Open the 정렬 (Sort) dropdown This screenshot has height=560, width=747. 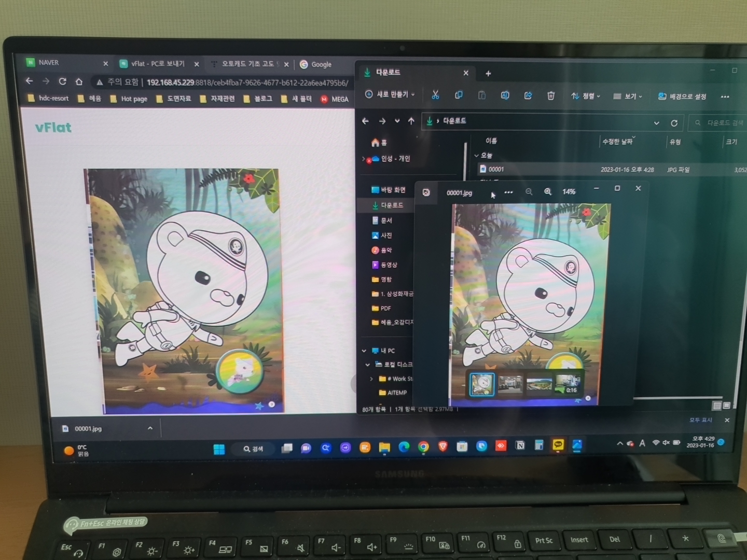[x=586, y=96]
